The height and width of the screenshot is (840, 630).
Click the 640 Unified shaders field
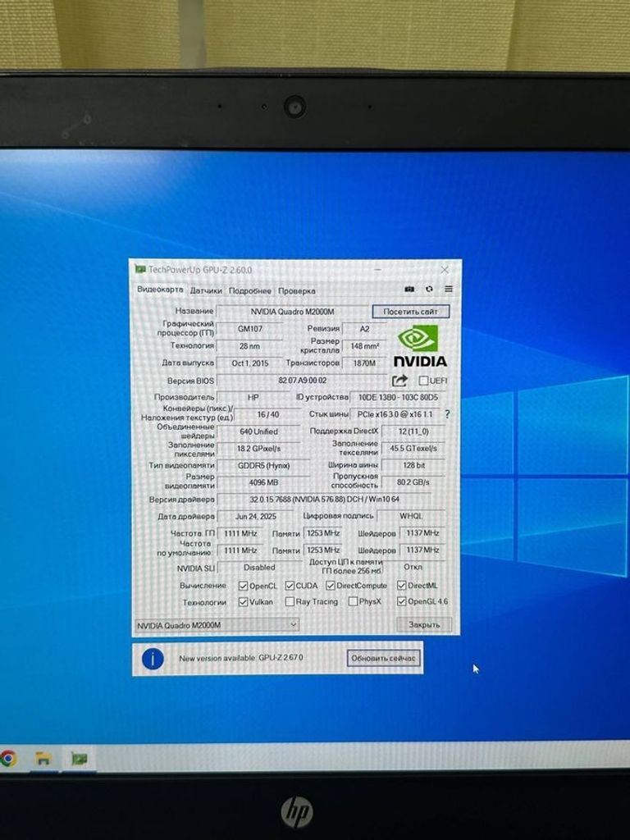point(258,431)
